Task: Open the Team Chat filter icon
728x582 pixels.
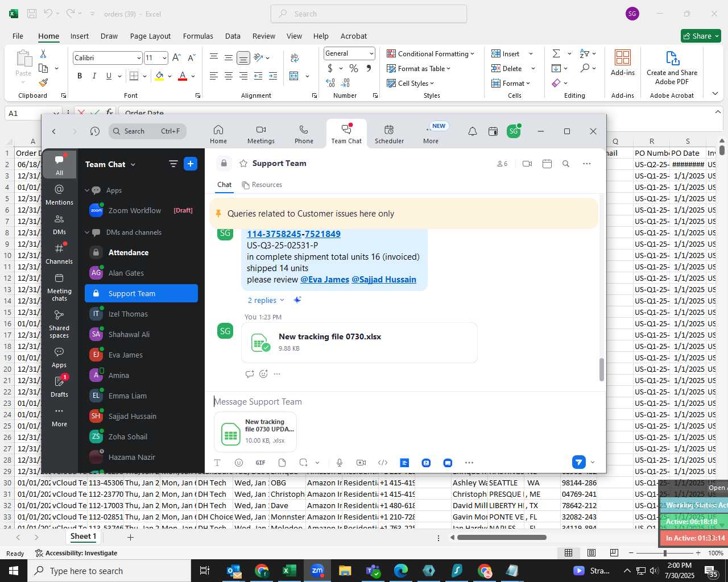Action: [173, 164]
